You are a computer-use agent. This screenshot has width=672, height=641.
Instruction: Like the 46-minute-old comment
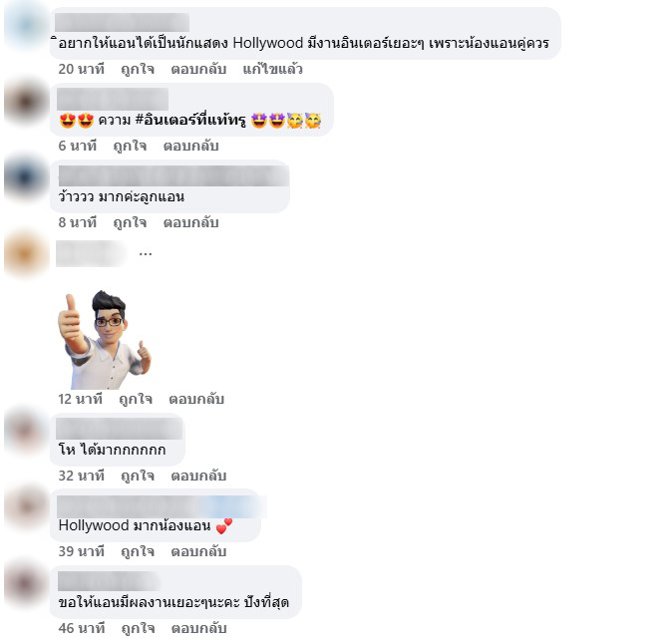tap(138, 629)
